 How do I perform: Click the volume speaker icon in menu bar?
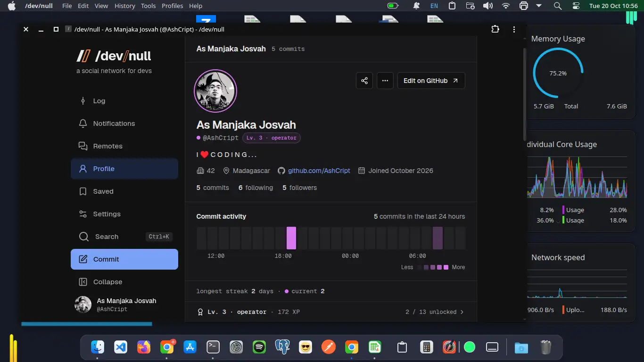pos(487,6)
